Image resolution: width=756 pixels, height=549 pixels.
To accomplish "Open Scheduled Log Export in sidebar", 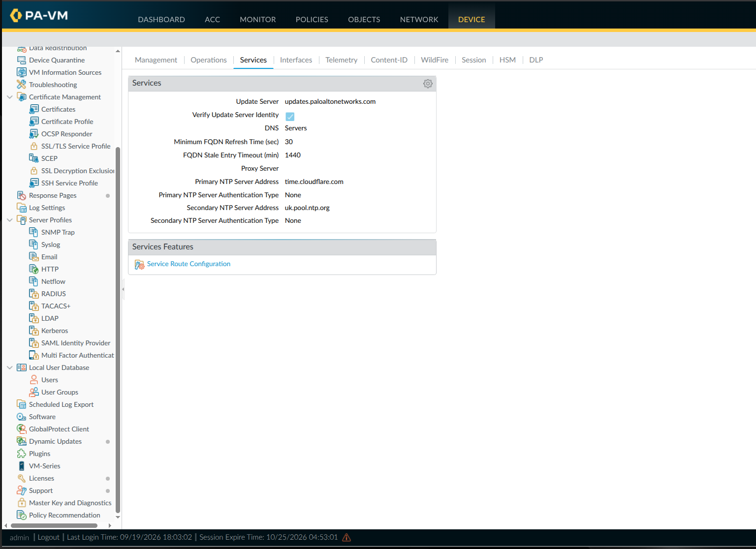I will [61, 404].
